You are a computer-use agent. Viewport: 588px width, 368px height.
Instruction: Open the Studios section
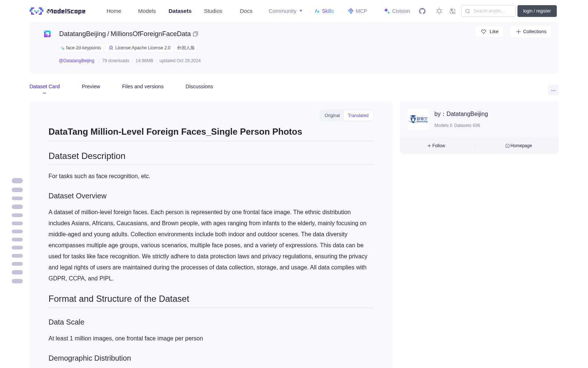pyautogui.click(x=213, y=11)
